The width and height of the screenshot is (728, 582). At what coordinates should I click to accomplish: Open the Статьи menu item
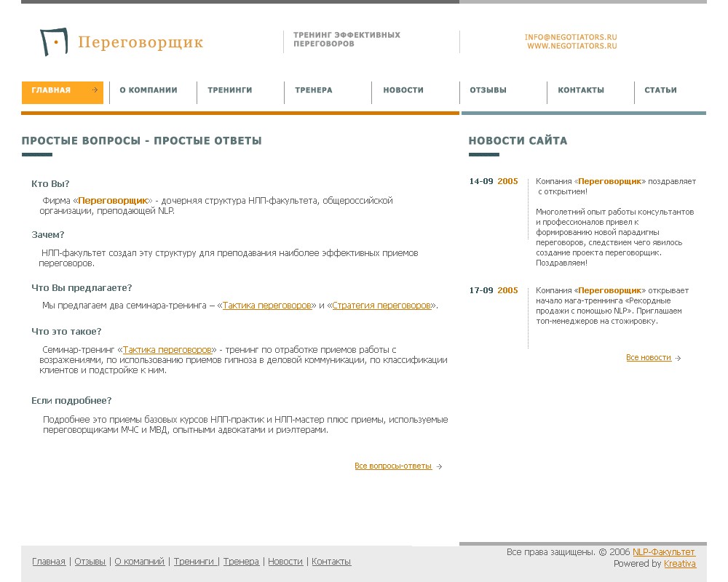click(x=660, y=90)
